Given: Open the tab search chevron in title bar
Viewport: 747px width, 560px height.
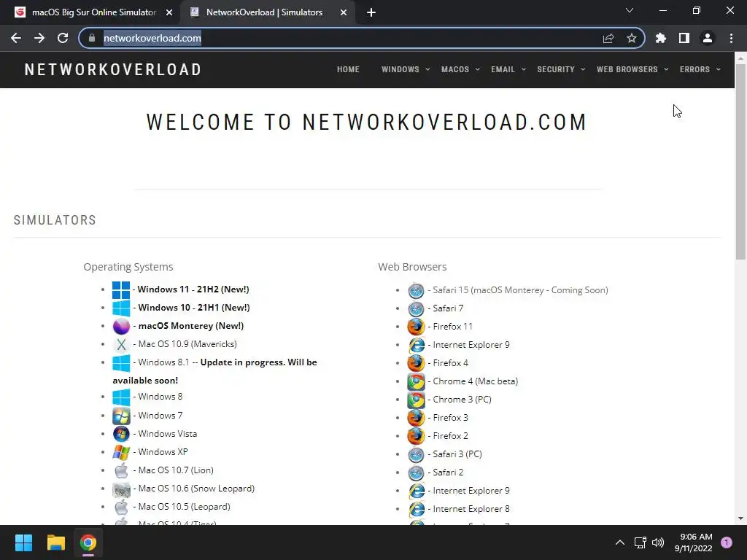Looking at the screenshot, I should 630,10.
